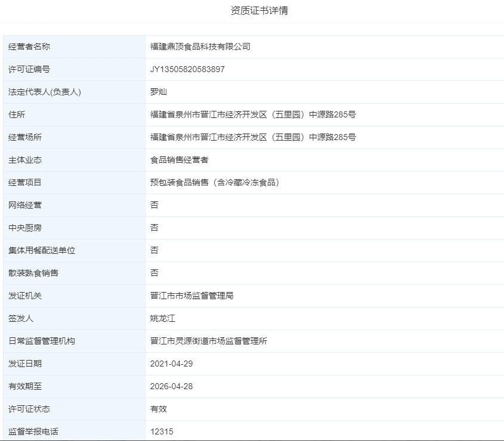Select the expiry date 2026-04-28
504x441 pixels.
point(171,386)
